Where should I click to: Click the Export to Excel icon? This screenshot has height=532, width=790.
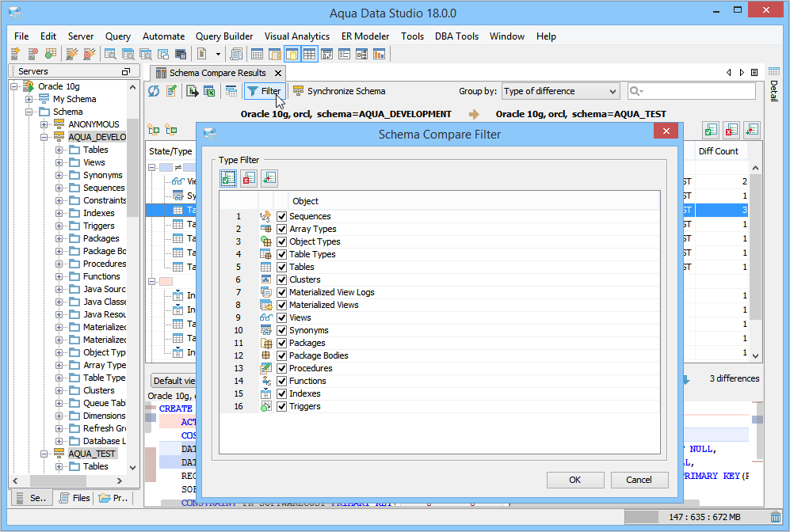(x=209, y=91)
